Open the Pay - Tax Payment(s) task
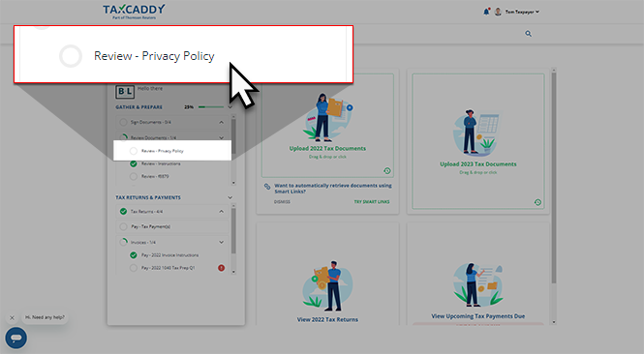The image size is (644, 354). (x=150, y=226)
